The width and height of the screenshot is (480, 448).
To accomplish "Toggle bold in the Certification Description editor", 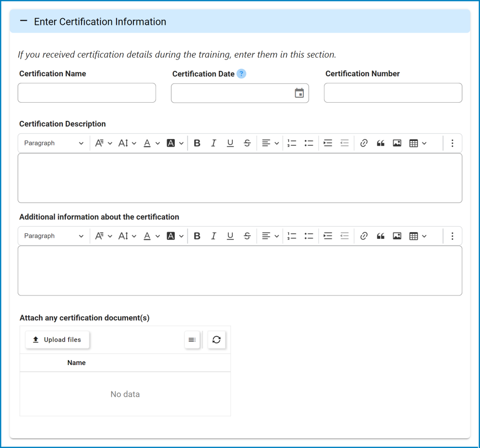I will 197,142.
